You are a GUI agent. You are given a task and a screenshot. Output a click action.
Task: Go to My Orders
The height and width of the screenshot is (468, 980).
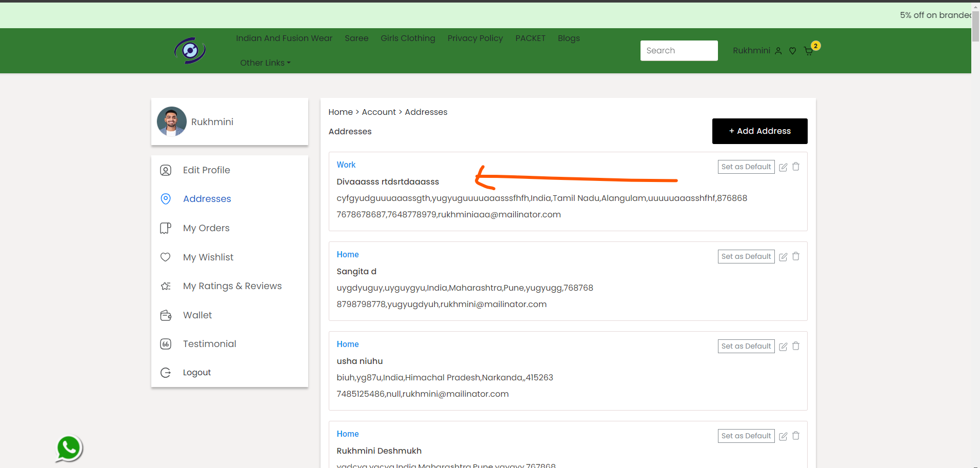click(x=206, y=228)
